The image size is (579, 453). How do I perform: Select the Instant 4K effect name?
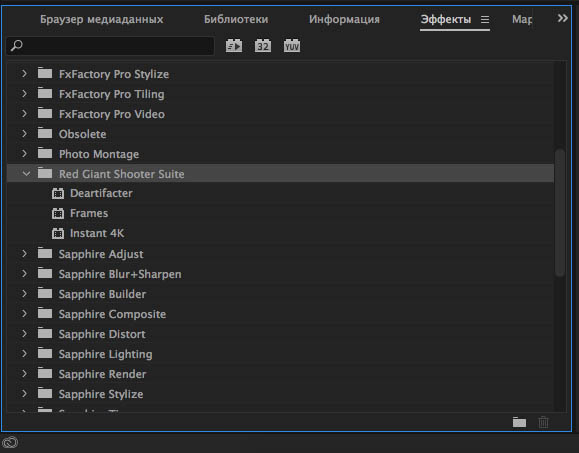point(97,233)
